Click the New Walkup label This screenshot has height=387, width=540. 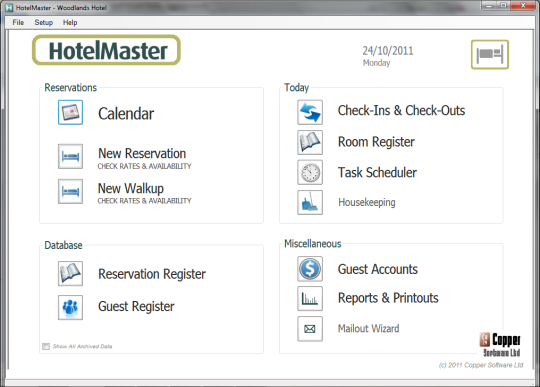(x=131, y=188)
